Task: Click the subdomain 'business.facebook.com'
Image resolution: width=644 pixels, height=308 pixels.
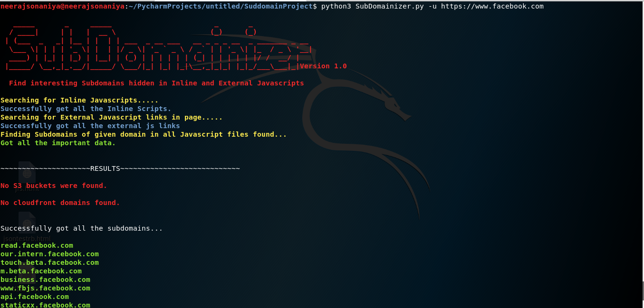Action: (45, 280)
